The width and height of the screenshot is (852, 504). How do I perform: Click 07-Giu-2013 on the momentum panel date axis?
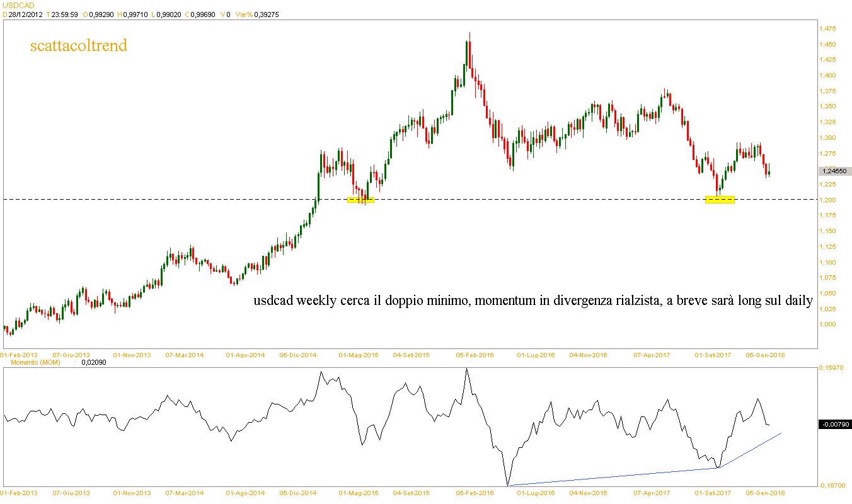[71, 492]
